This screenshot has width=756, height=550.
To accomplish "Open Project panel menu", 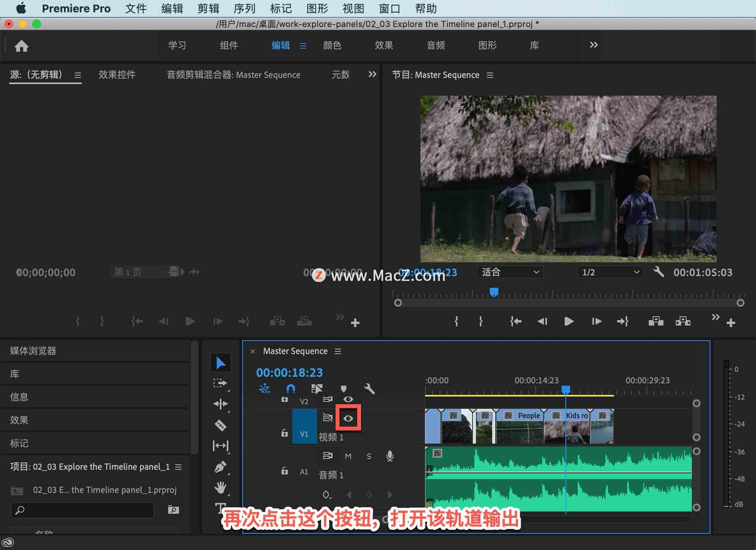I will [x=178, y=467].
